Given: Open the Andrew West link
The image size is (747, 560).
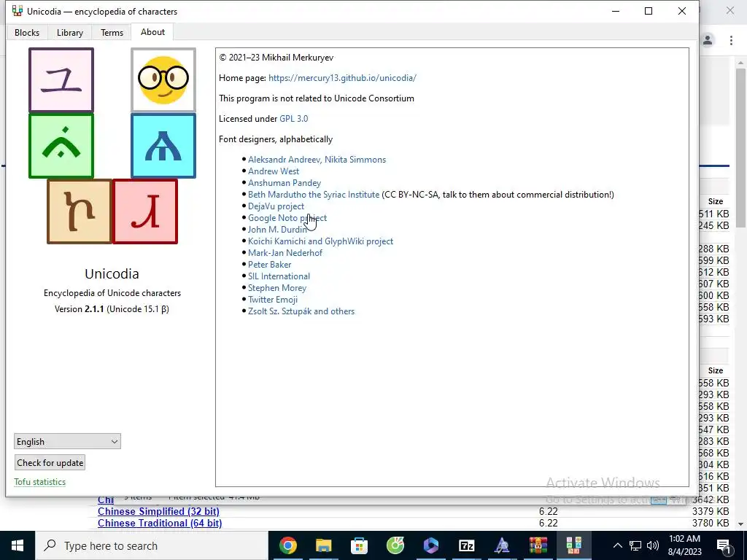Looking at the screenshot, I should (x=274, y=171).
